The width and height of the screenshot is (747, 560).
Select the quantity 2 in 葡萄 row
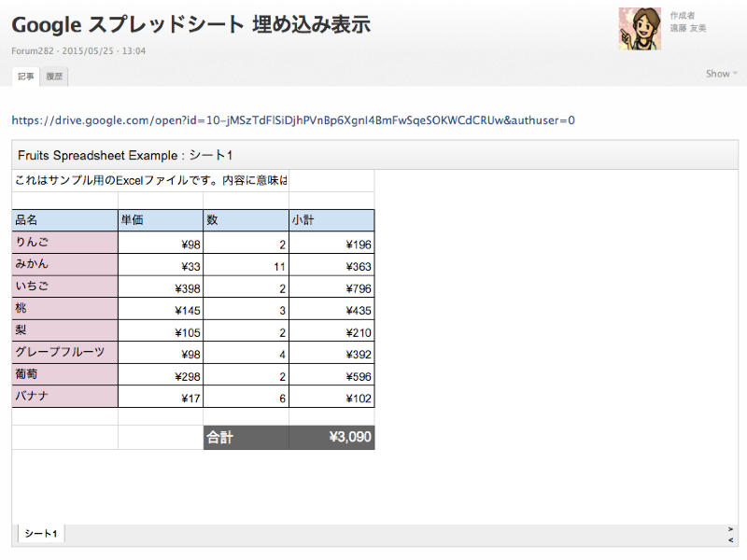[x=246, y=374]
